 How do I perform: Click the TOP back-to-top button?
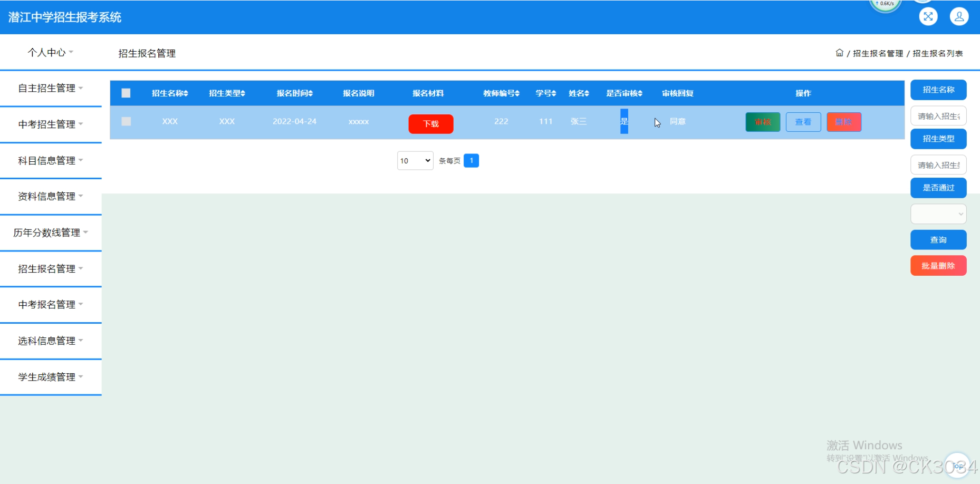[x=958, y=465]
